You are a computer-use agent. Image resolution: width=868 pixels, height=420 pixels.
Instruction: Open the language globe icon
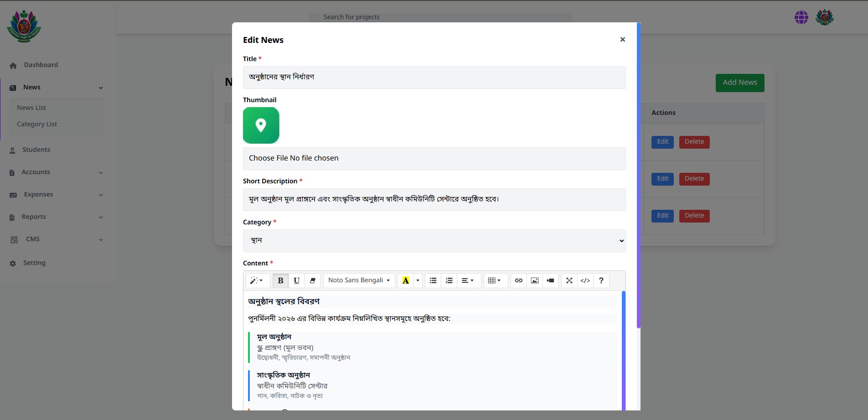801,17
